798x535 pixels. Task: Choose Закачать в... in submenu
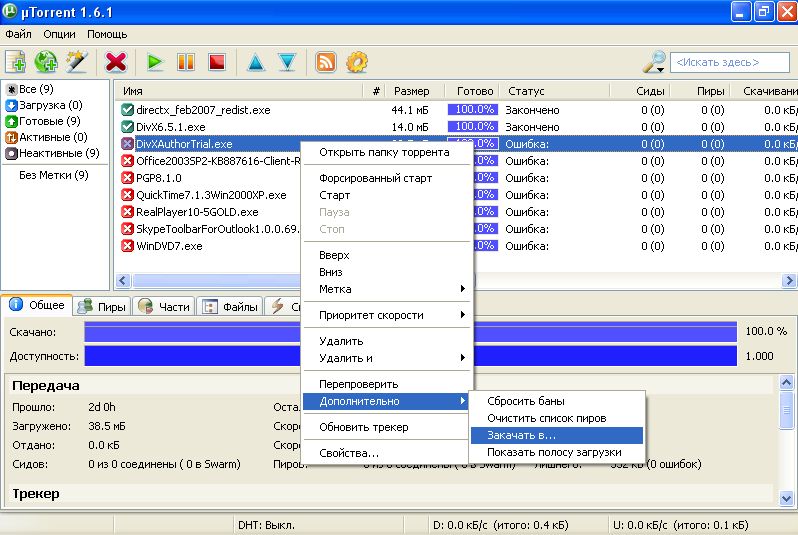point(557,435)
